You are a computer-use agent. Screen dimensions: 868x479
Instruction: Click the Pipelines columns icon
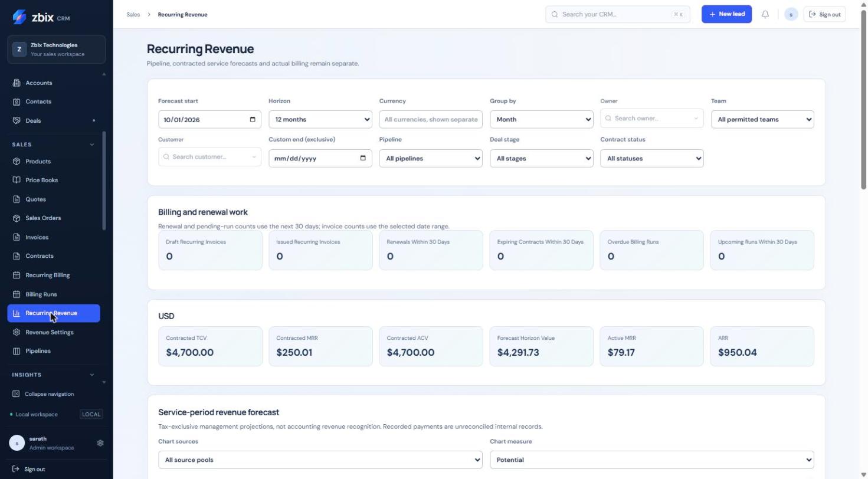17,351
